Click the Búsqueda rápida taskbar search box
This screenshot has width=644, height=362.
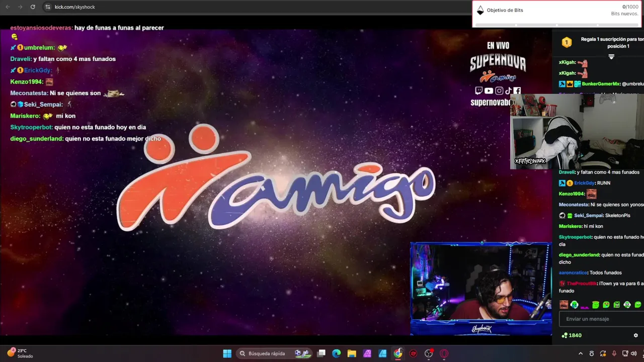275,353
